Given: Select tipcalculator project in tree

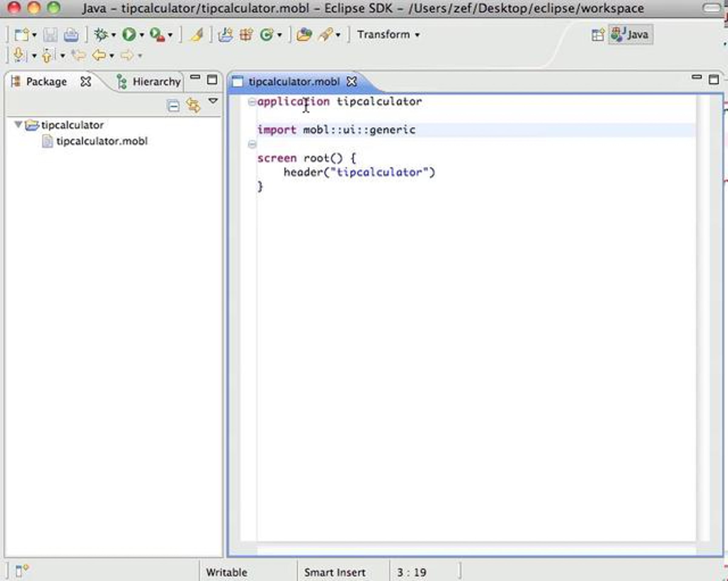Looking at the screenshot, I should click(x=72, y=125).
